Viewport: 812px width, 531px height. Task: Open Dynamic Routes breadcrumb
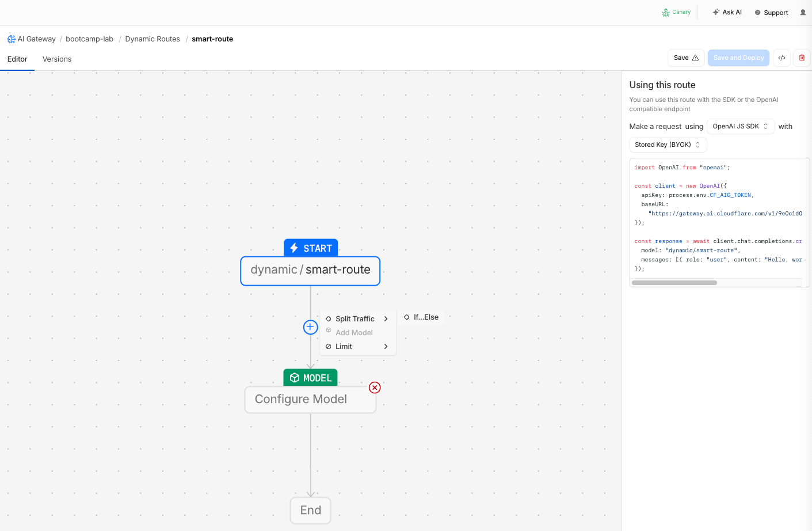click(153, 39)
